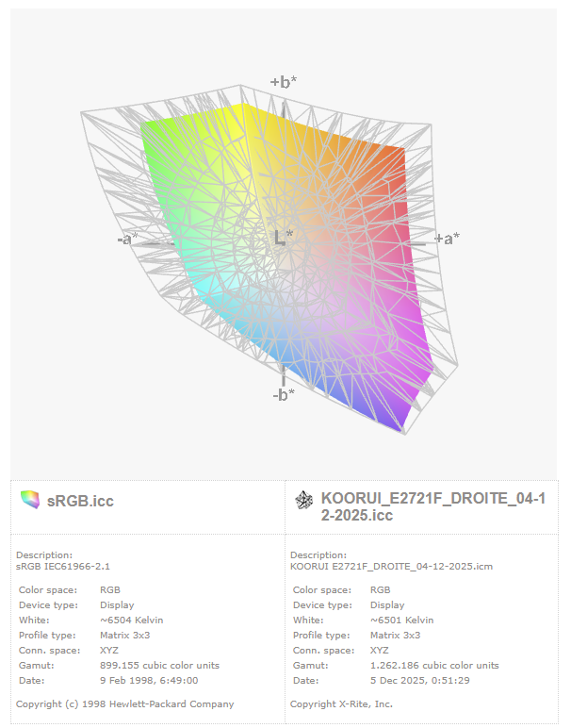Select the sRGB IEC61966-2.1 description text

pyautogui.click(x=63, y=566)
